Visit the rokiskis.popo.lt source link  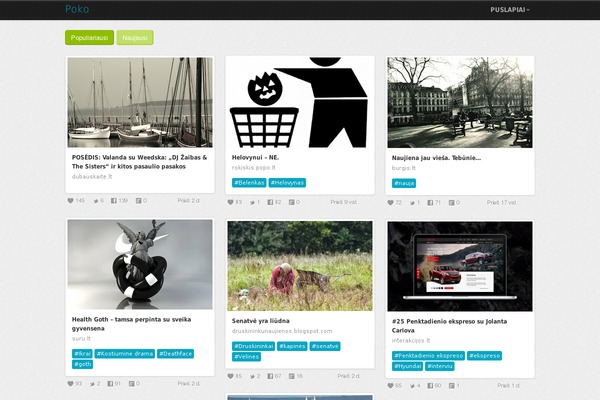[253, 168]
